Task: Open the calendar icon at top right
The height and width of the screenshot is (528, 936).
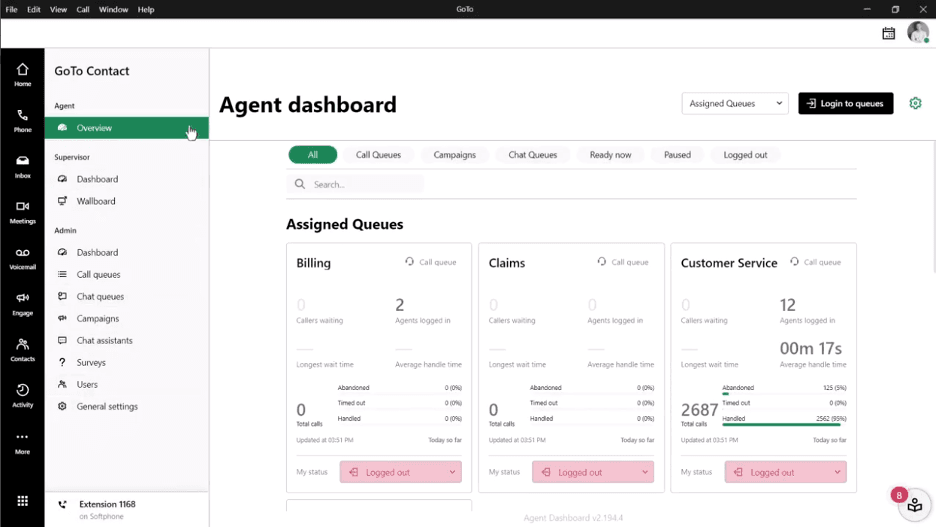Action: point(888,33)
